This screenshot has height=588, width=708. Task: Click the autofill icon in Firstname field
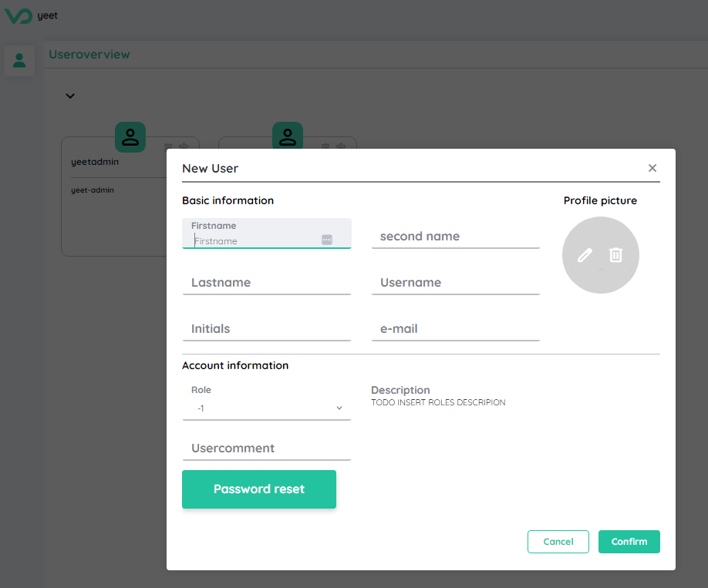pyautogui.click(x=327, y=240)
